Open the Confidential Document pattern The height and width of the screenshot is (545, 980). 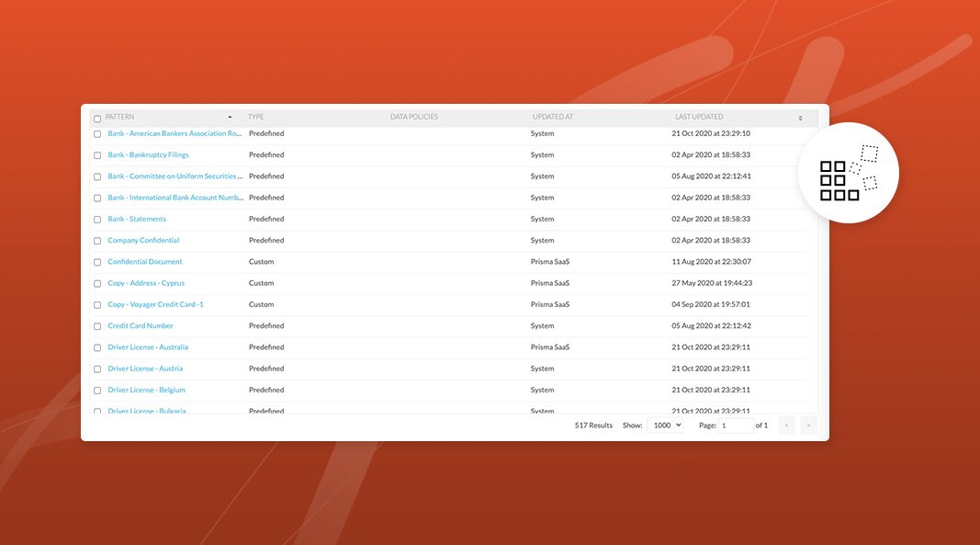coord(145,262)
